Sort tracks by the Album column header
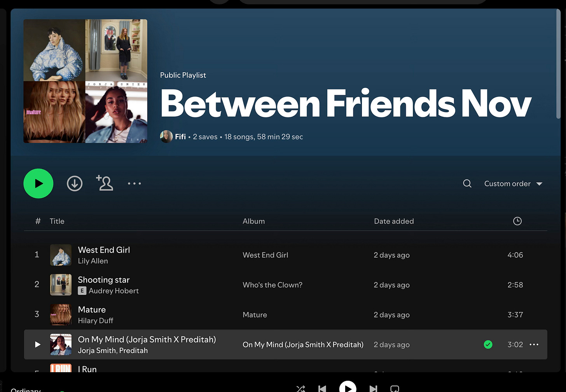Screen dimensions: 566x392 click(253, 221)
